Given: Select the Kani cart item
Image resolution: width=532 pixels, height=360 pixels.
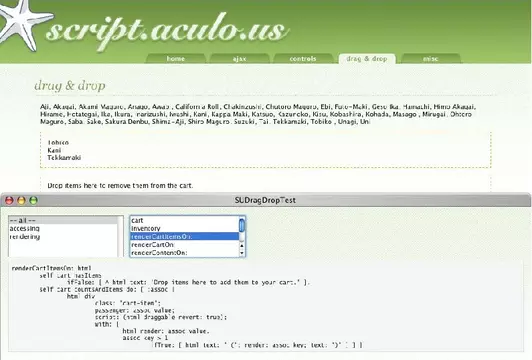Looking at the screenshot, I should (54, 150).
